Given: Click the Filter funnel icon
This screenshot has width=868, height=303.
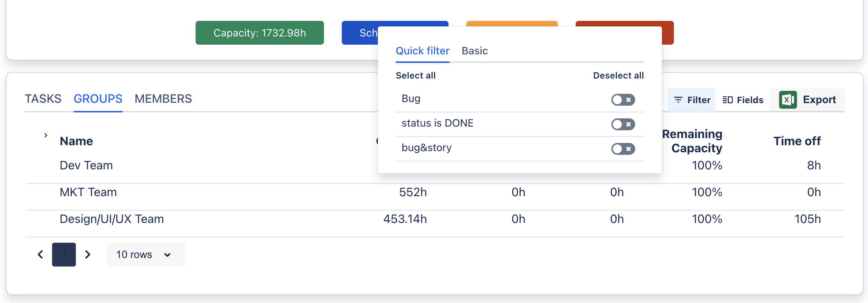Looking at the screenshot, I should pos(678,100).
